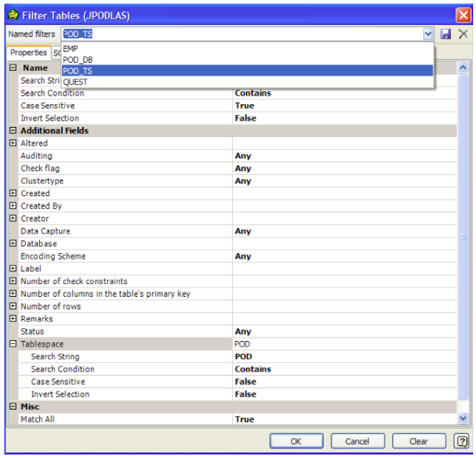The image size is (476, 458).
Task: Expand Number of check constraints
Action: tap(13, 281)
